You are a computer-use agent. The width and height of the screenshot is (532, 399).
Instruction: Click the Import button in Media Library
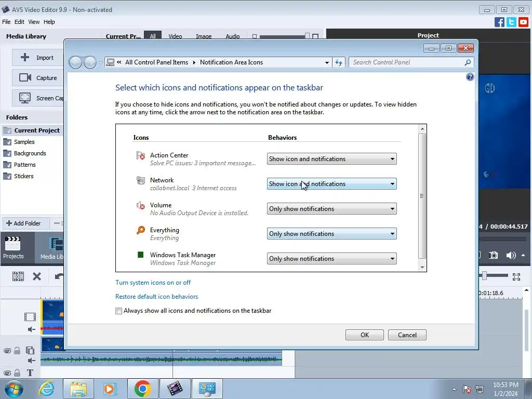[37, 58]
